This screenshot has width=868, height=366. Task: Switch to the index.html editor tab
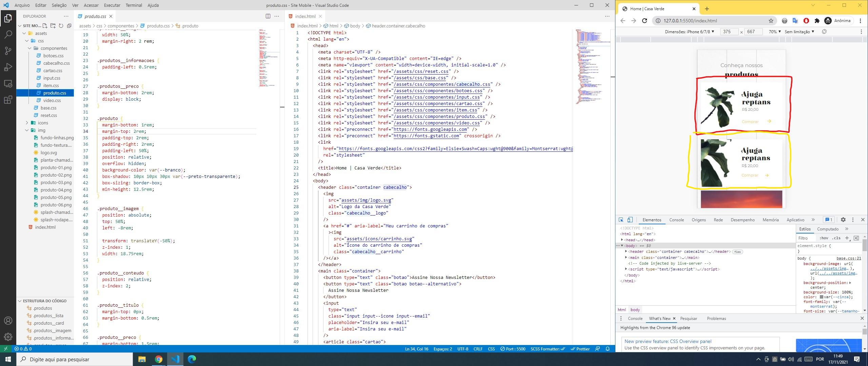pos(305,16)
